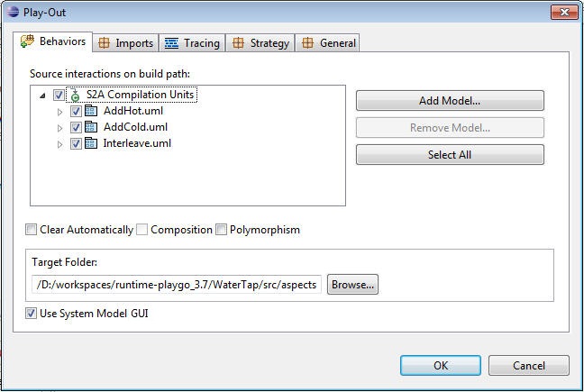
Task: Uncheck the AddCold.uml checkbox
Action: click(76, 127)
